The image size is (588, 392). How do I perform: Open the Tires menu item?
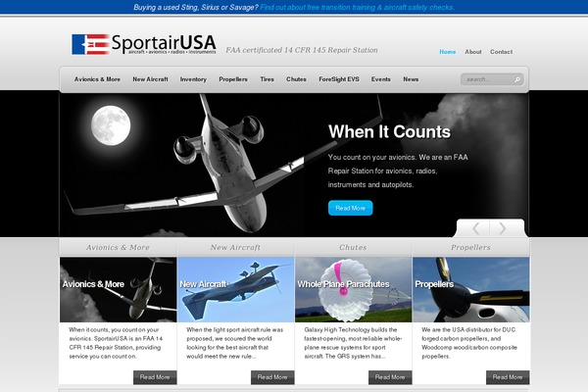pyautogui.click(x=267, y=79)
